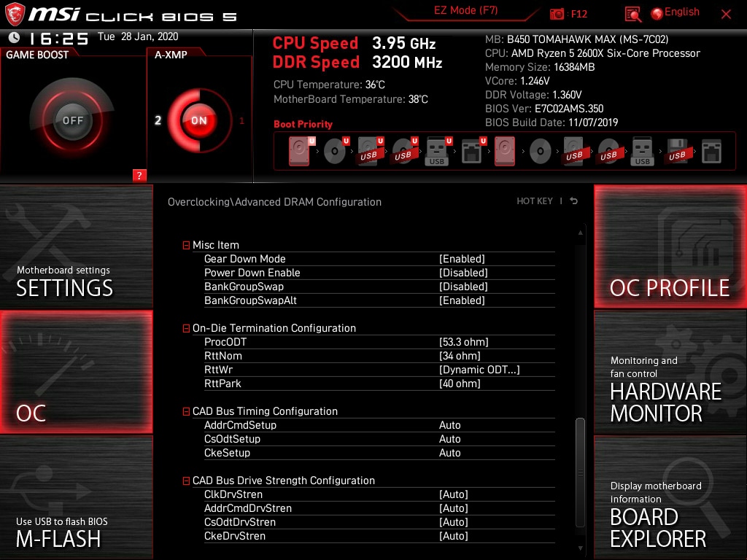Open the ProcODT [53.3 ohm] option
This screenshot has height=560, width=747.
pos(379,342)
